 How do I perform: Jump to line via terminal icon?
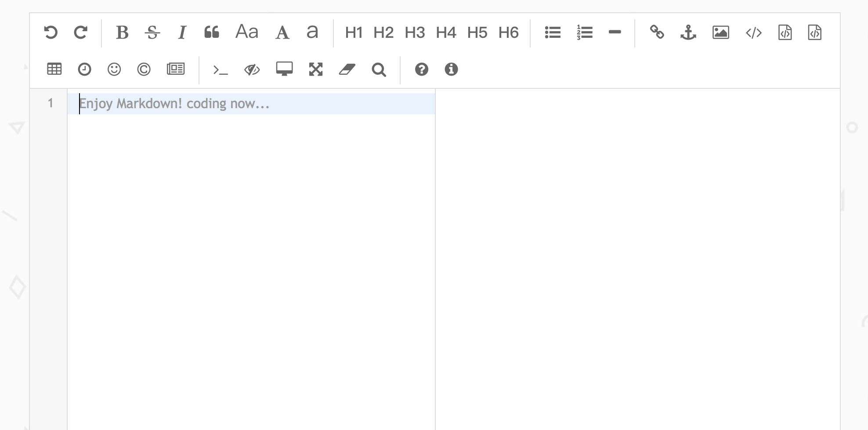(220, 70)
